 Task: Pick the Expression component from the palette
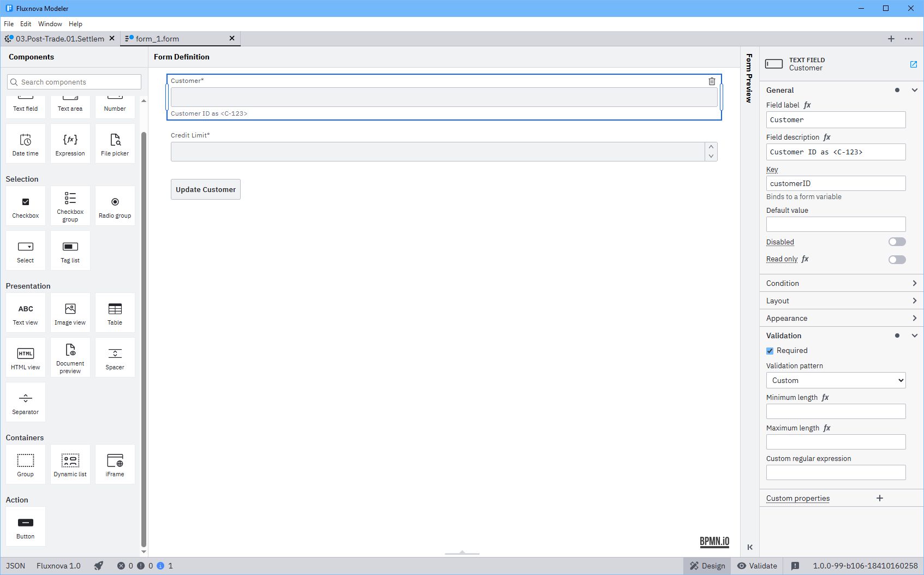tap(70, 143)
